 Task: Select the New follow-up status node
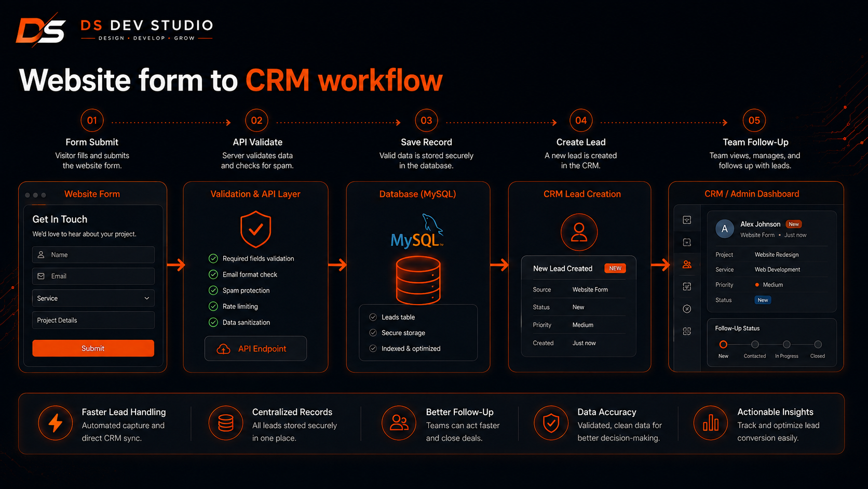click(723, 344)
